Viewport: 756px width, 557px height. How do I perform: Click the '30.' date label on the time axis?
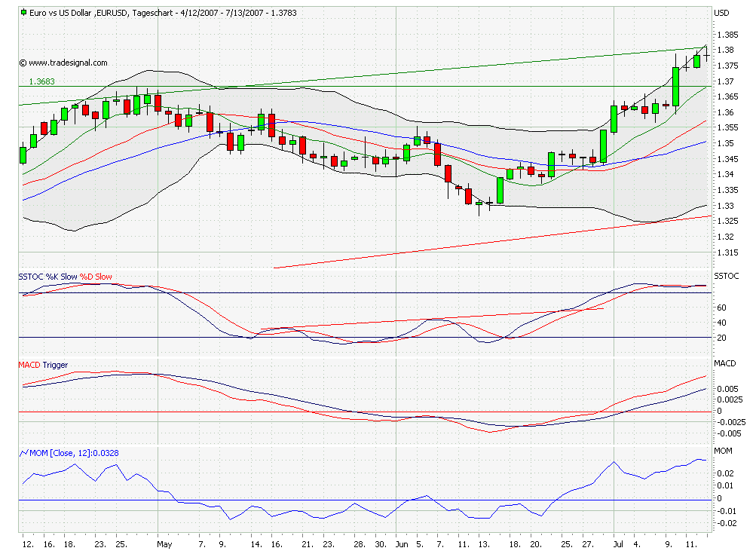[x=381, y=544]
